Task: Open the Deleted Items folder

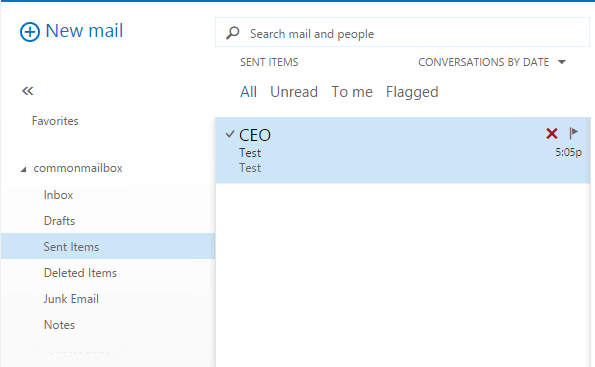Action: (x=80, y=272)
